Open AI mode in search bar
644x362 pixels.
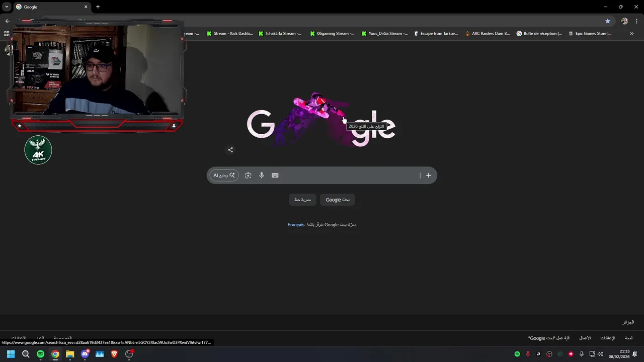click(224, 175)
